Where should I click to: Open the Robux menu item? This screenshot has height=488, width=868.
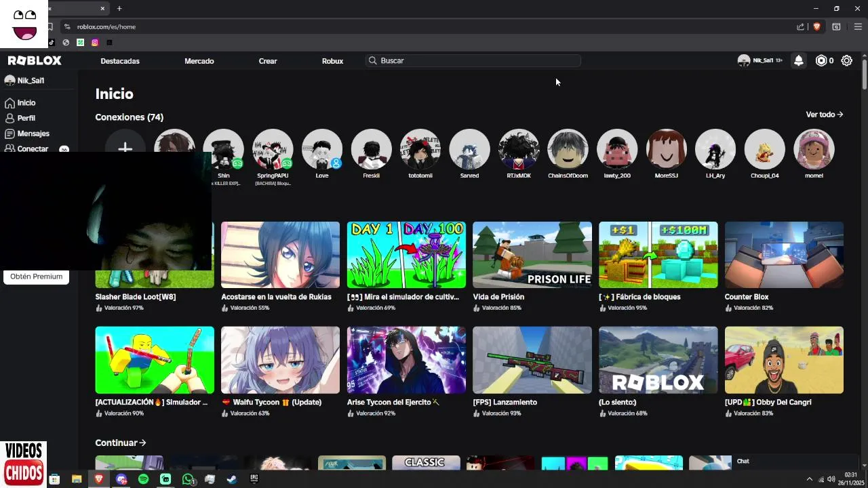[x=332, y=61]
